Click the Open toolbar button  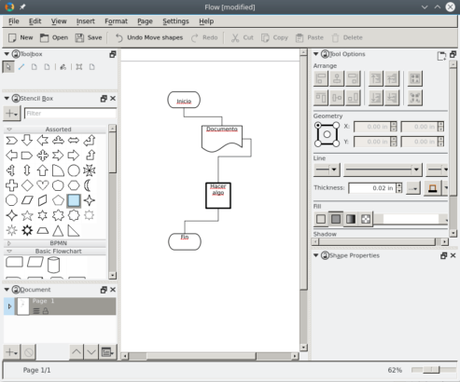[x=54, y=38]
